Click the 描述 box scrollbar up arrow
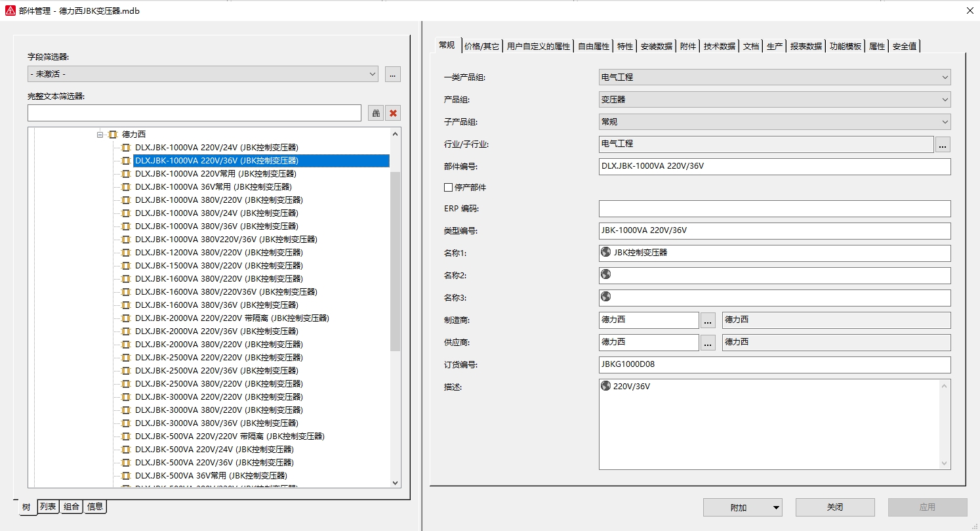Image resolution: width=980 pixels, height=531 pixels. pos(945,386)
